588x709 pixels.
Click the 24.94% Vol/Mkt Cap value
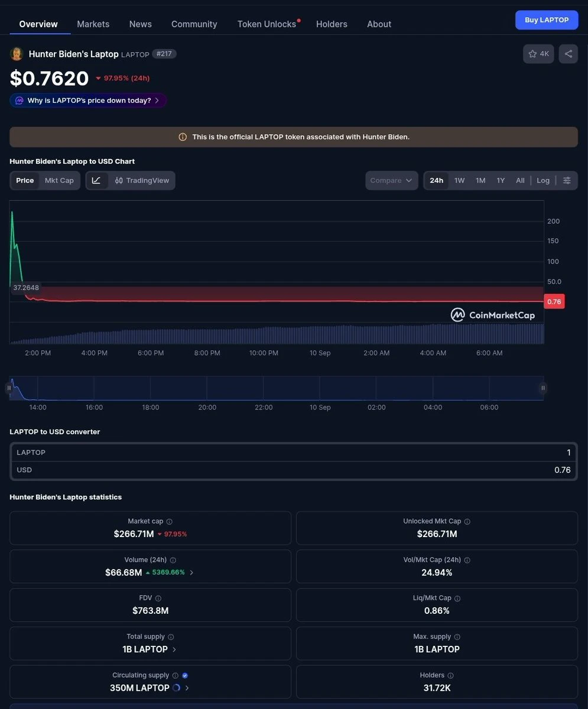tap(437, 573)
